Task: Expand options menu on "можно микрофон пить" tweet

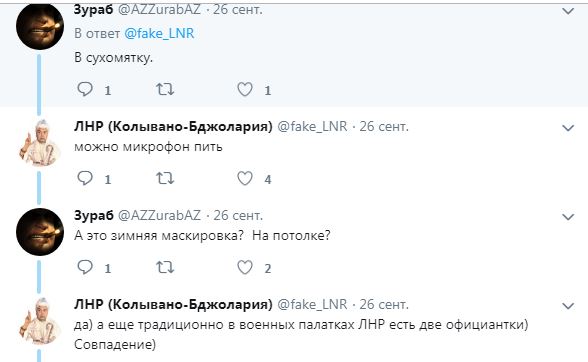Action: click(x=568, y=128)
